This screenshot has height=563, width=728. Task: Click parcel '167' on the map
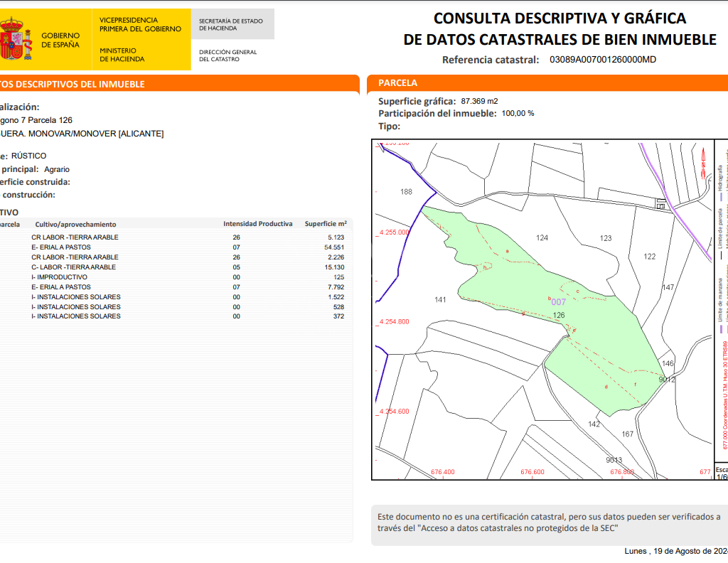point(628,434)
